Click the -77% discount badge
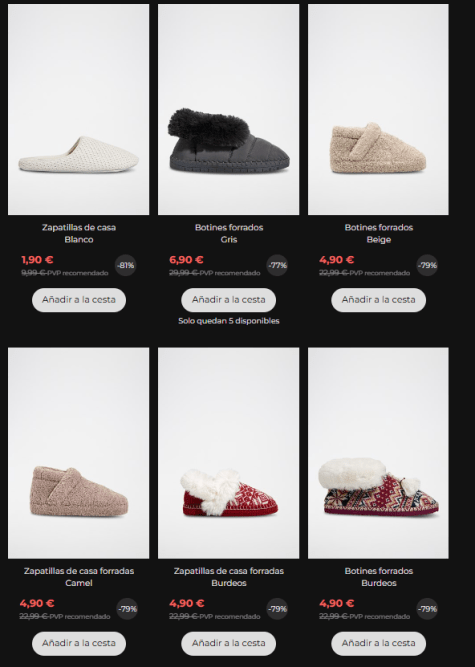475x667 pixels. point(277,265)
